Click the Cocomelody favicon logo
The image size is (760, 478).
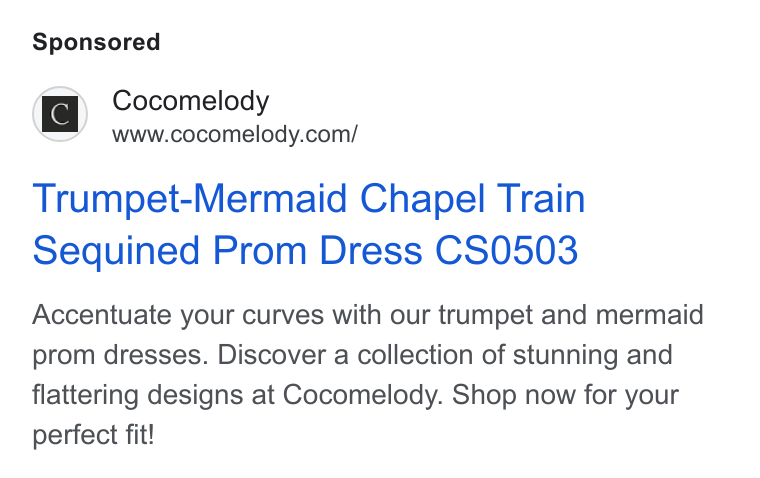pos(60,114)
